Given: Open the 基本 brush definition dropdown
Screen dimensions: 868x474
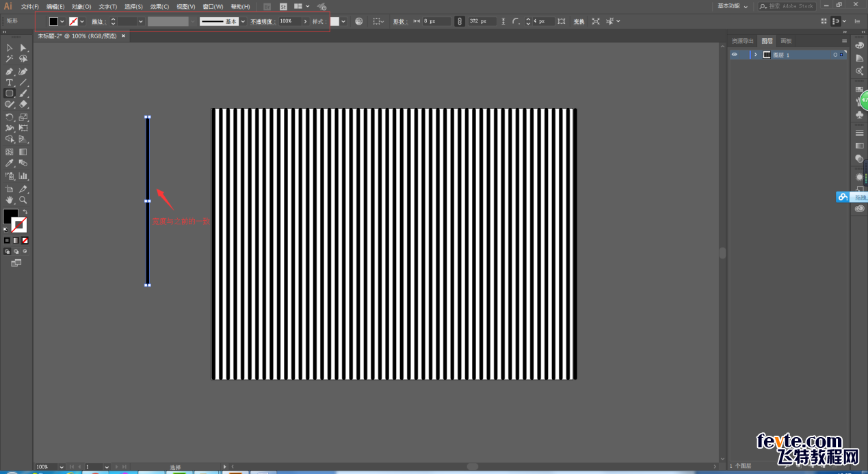Looking at the screenshot, I should (x=243, y=21).
